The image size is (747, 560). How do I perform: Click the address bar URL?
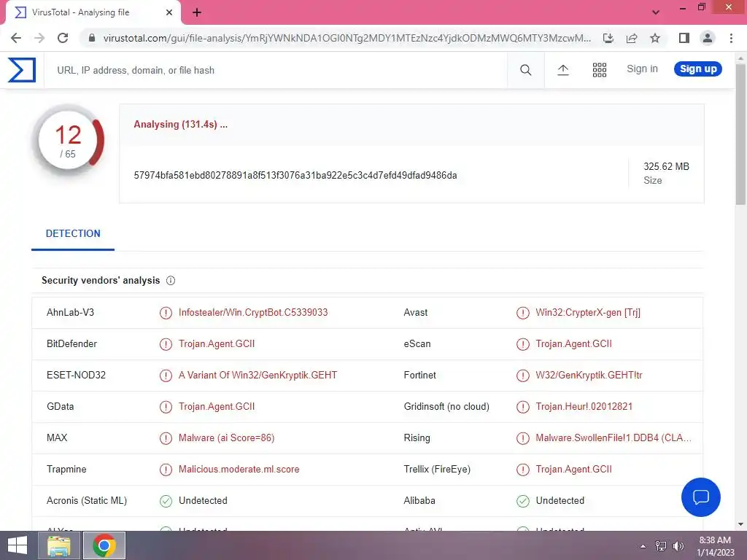click(x=347, y=38)
